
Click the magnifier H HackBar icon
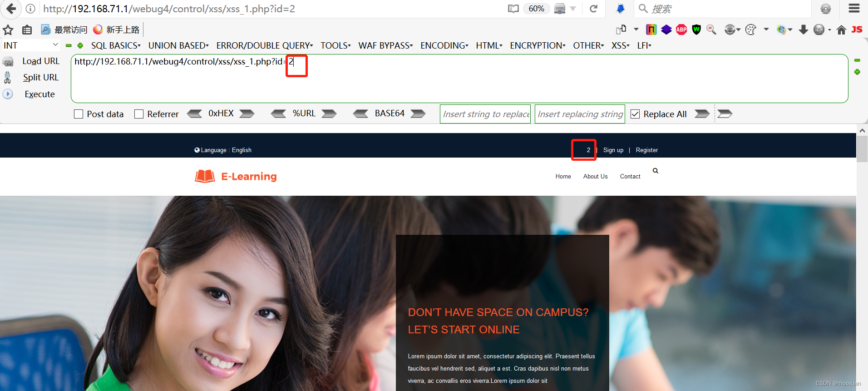click(x=711, y=30)
